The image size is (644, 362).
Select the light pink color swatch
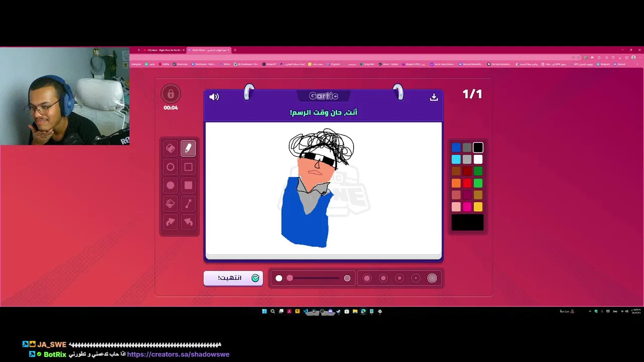pyautogui.click(x=456, y=207)
